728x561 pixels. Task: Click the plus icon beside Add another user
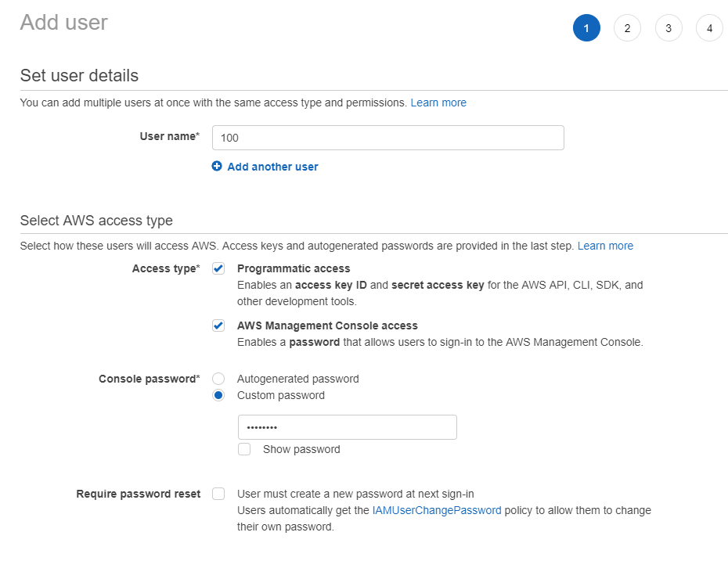pos(217,166)
